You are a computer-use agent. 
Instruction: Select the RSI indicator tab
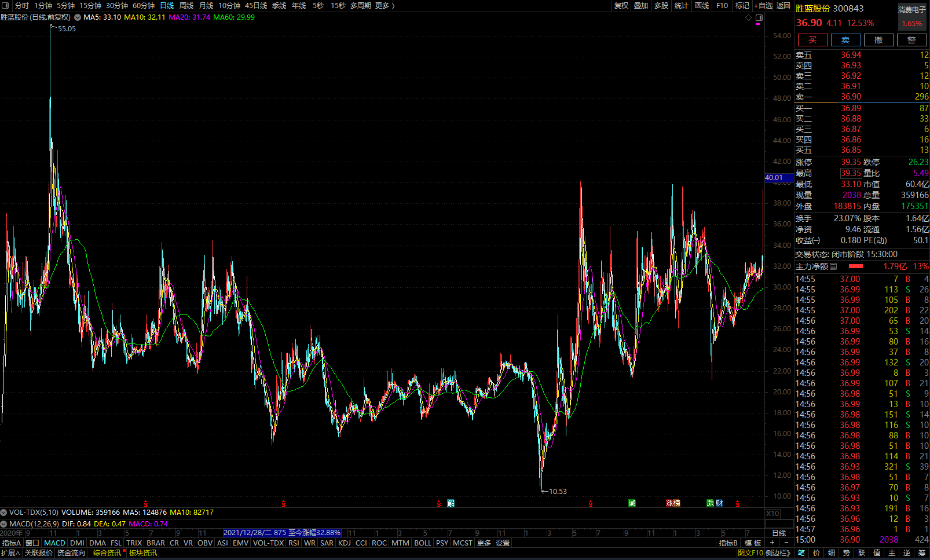[294, 543]
